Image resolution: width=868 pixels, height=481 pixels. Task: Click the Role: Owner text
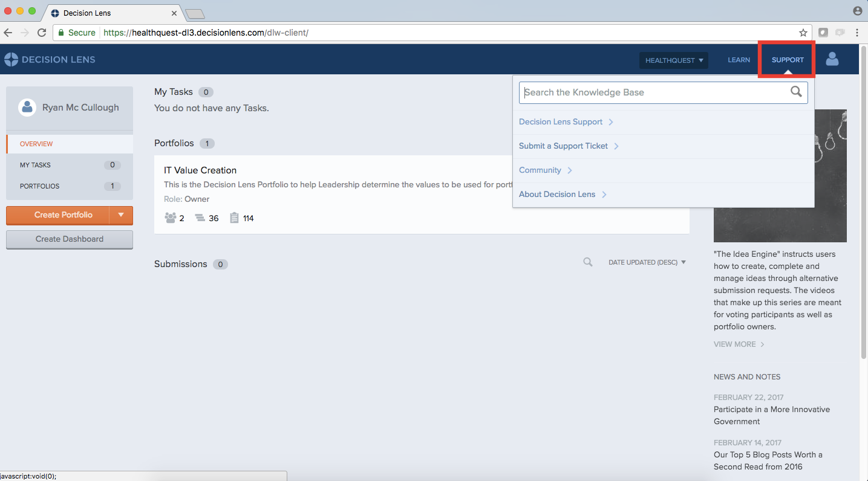187,199
